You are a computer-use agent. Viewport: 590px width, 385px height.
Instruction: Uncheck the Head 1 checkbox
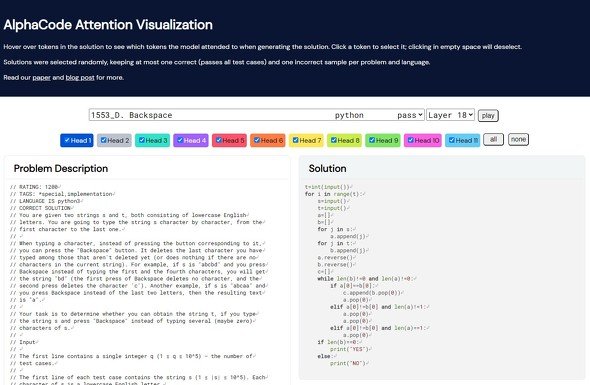(x=67, y=140)
